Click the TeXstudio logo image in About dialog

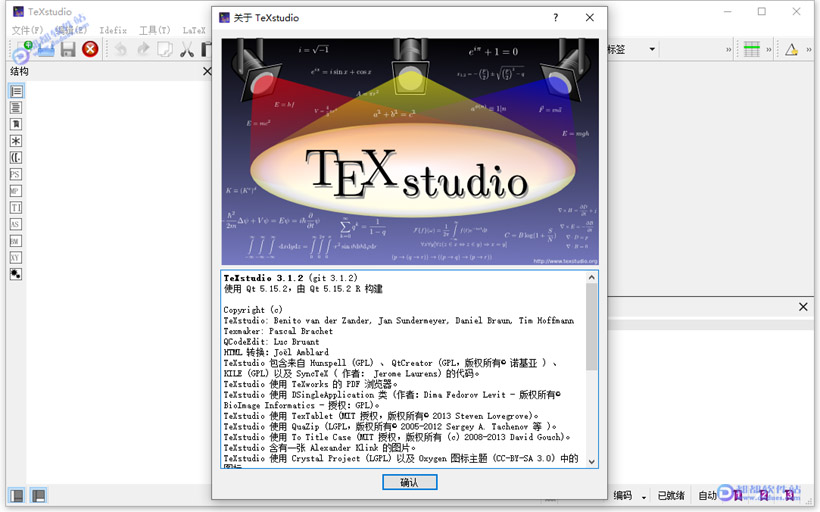(x=410, y=152)
